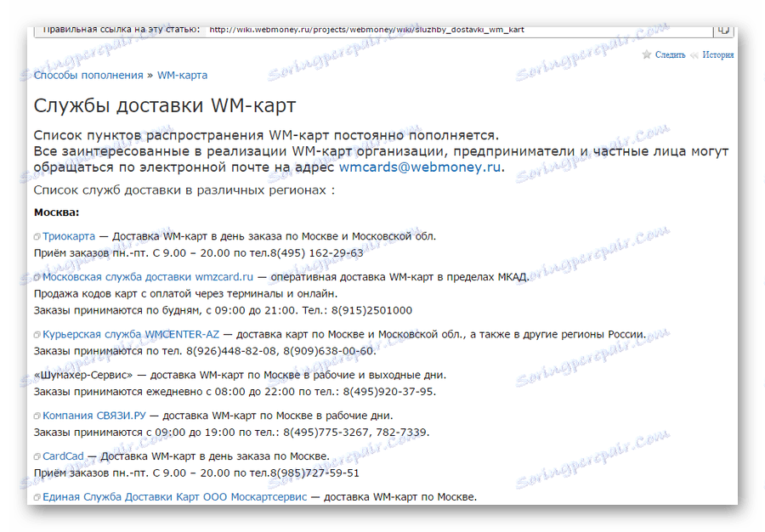The height and width of the screenshot is (532, 765).
Task: Click the text Список служб доставки в различных регионах
Action: pyautogui.click(x=184, y=190)
